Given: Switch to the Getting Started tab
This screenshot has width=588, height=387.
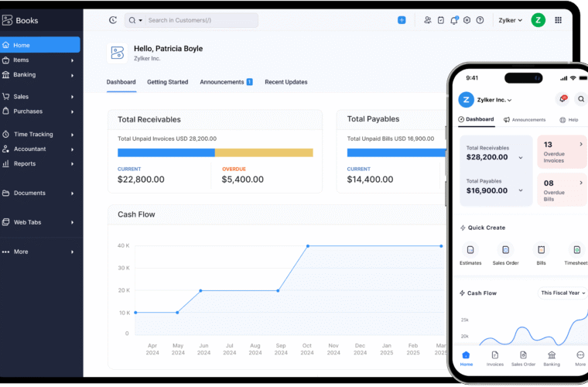Looking at the screenshot, I should pos(168,82).
